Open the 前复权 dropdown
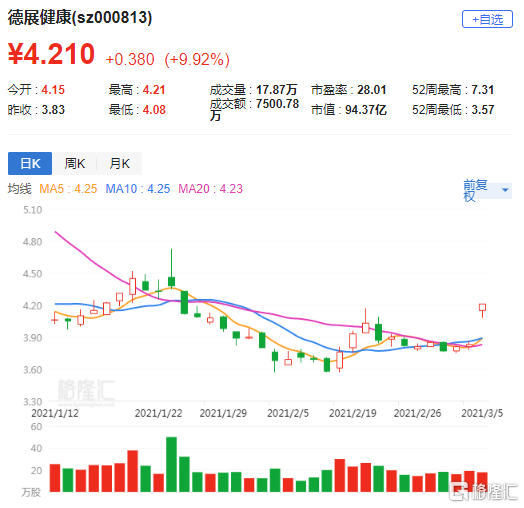The width and height of the screenshot is (524, 508). coord(487,190)
